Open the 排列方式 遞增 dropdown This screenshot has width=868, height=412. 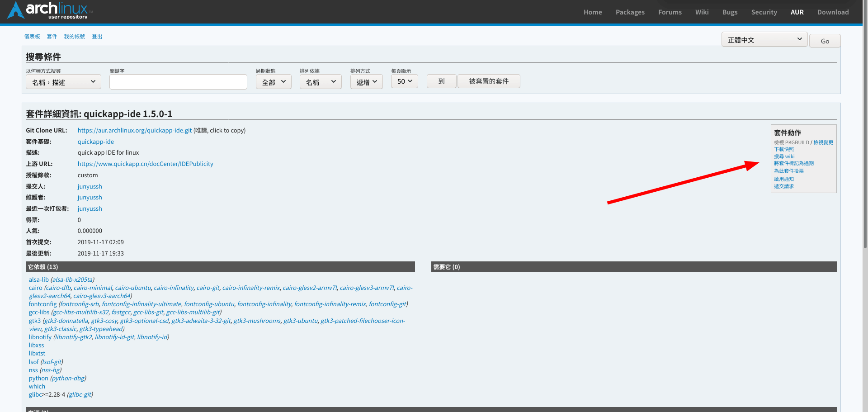pos(367,82)
